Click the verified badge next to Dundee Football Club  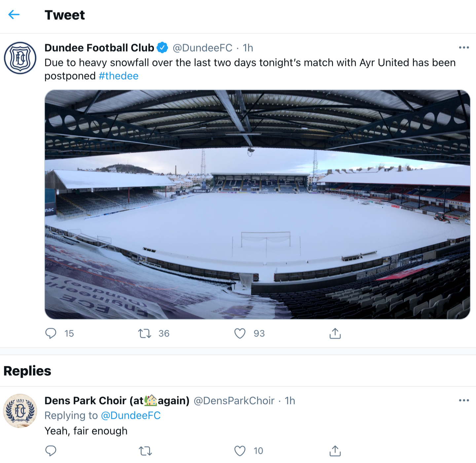pos(162,48)
